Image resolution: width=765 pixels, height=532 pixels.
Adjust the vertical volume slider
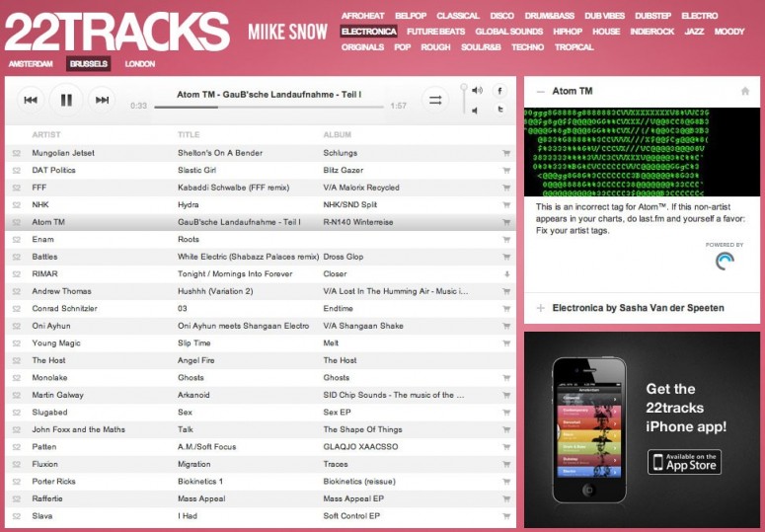click(464, 99)
